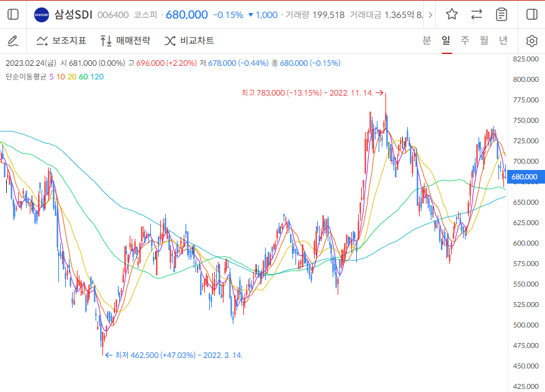Click the -0.15% change in header
Image resolution: width=545 pixels, height=392 pixels.
pyautogui.click(x=228, y=15)
